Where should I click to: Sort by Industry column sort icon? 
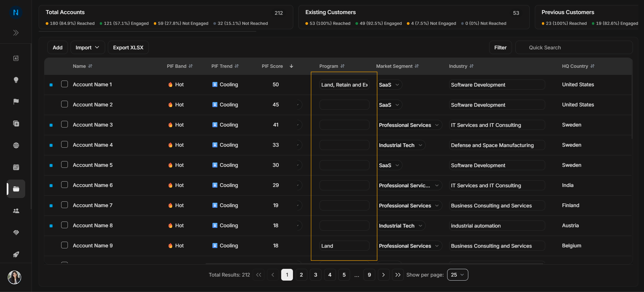pos(472,66)
